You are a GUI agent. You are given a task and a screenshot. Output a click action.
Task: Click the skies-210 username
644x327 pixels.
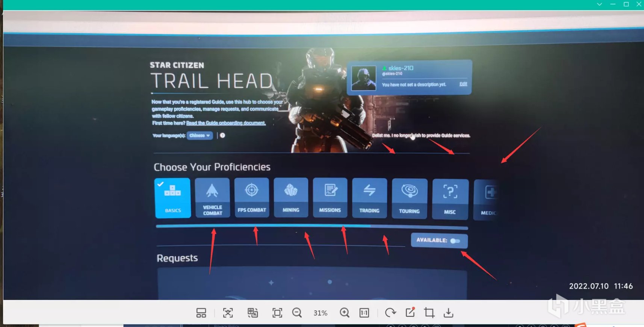[x=401, y=68]
